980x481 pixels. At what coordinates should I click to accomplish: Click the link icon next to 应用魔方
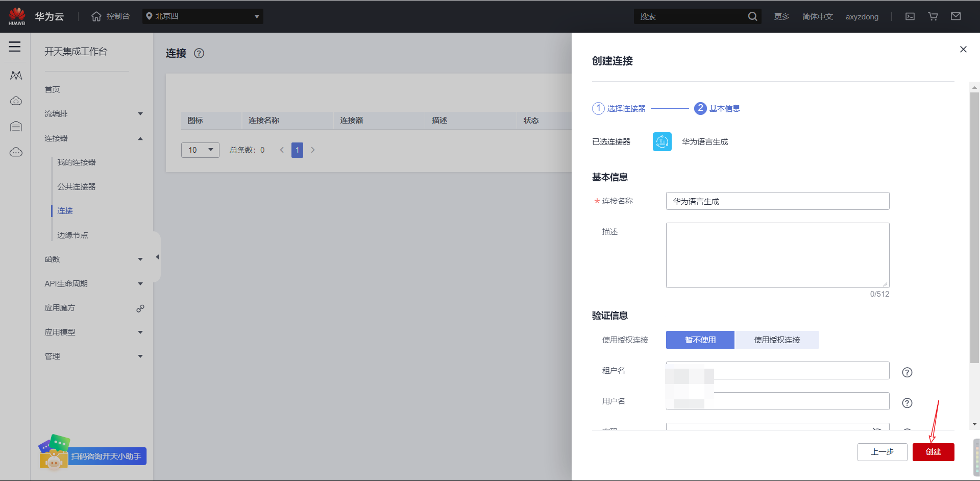click(140, 308)
